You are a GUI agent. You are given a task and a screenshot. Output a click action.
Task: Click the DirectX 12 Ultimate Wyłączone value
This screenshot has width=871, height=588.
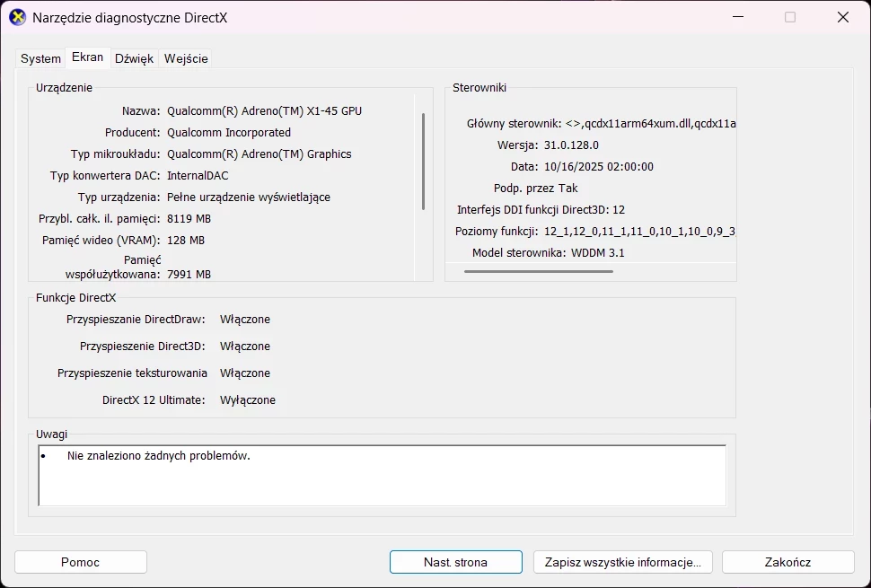point(248,399)
